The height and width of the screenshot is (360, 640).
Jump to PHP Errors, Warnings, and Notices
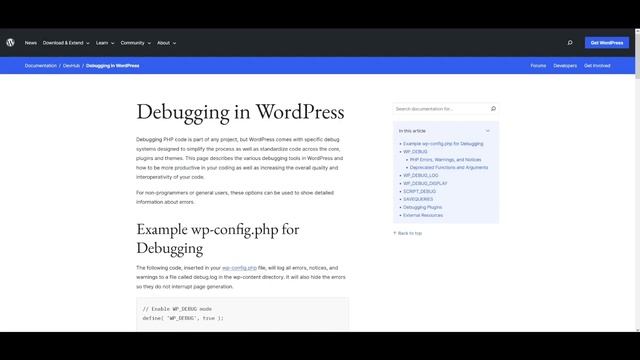445,160
